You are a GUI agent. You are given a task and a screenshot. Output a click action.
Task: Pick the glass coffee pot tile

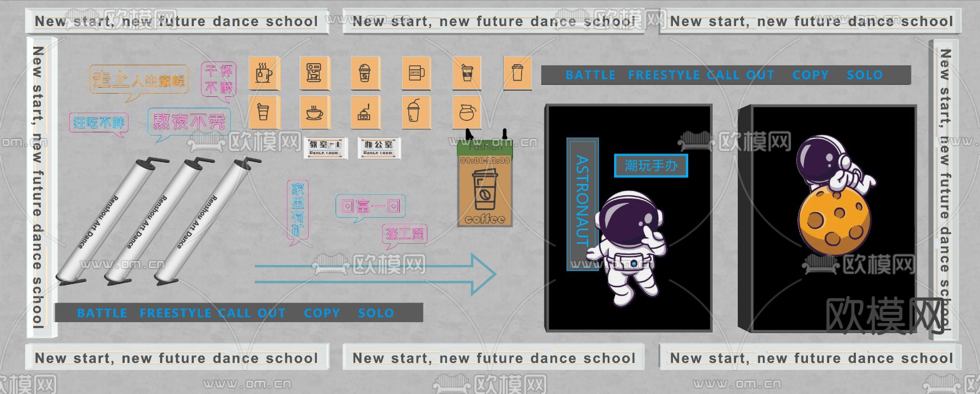pos(467,113)
